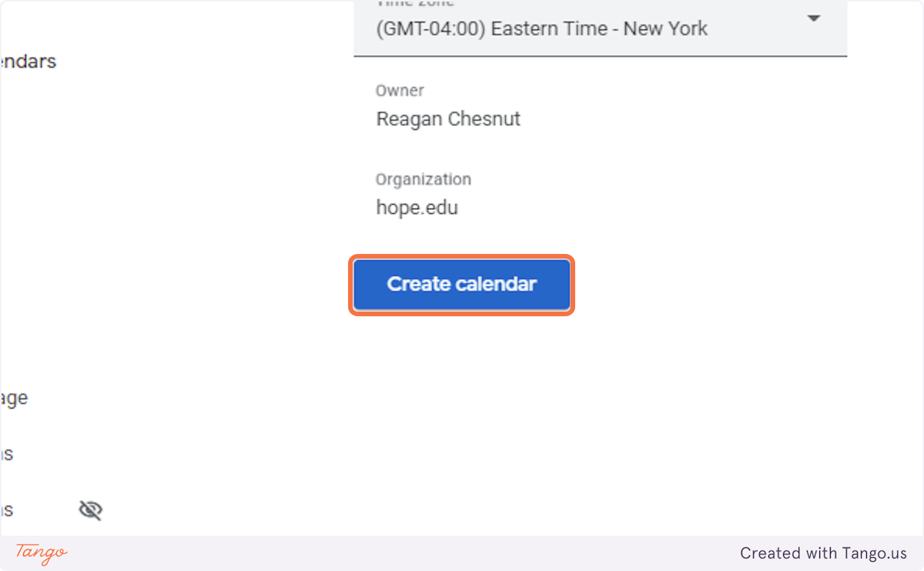Open the Created with Tango.us link

pos(823,553)
